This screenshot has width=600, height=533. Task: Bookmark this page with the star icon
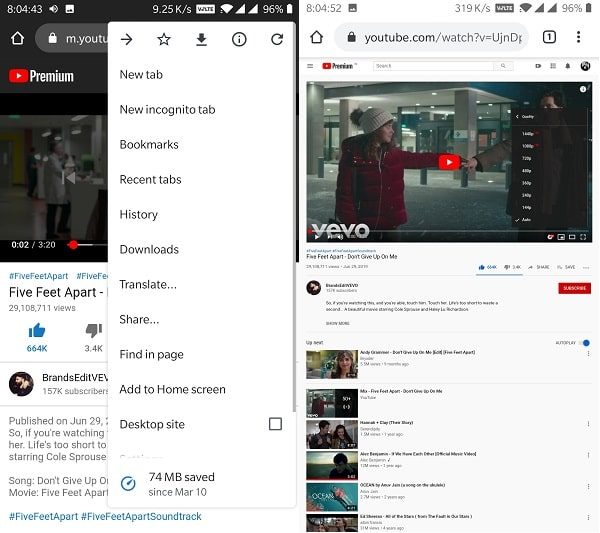164,39
